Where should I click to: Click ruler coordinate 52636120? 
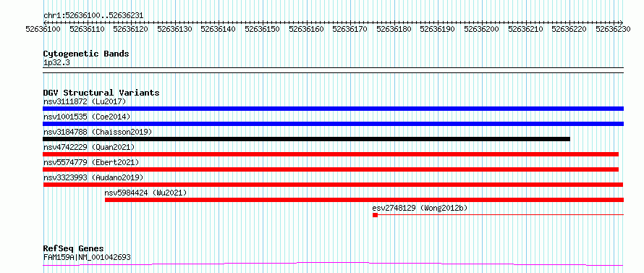(131, 29)
